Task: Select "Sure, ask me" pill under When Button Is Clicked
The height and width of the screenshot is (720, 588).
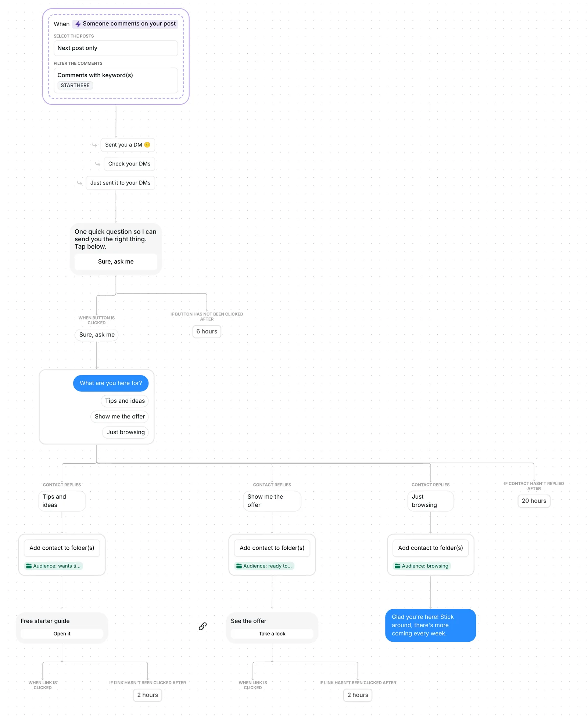Action: [x=97, y=335]
